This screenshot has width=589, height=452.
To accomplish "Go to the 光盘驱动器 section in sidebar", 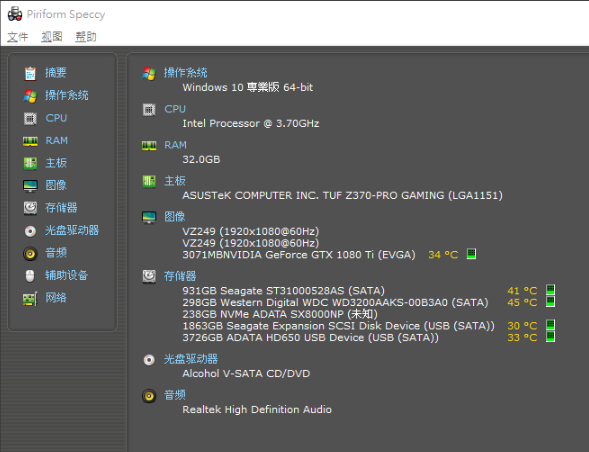I will [72, 230].
